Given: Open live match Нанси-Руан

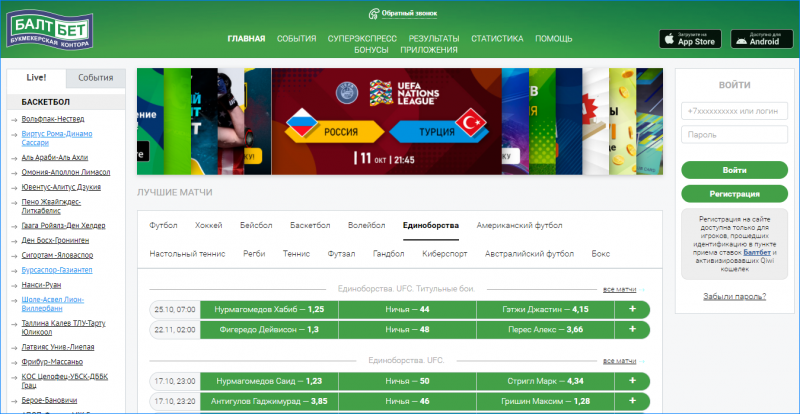Looking at the screenshot, I should click(x=41, y=285).
